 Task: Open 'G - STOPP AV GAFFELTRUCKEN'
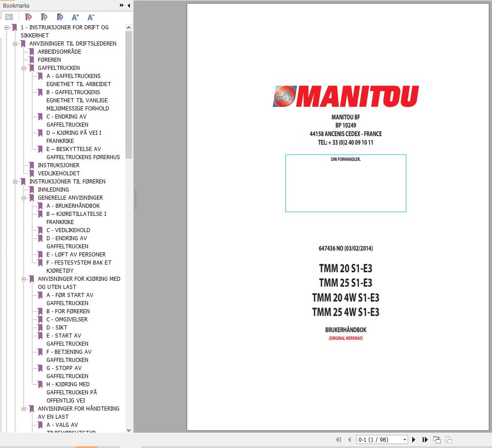click(67, 372)
